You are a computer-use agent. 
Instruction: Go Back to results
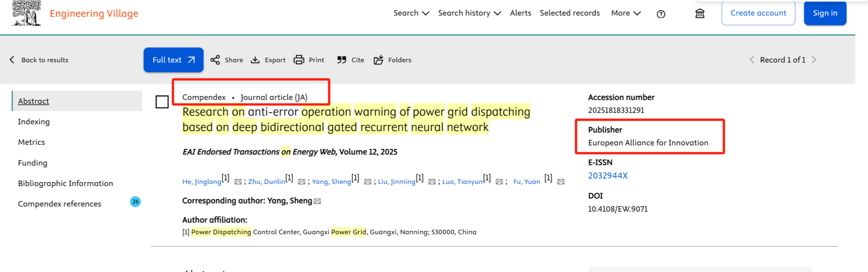coord(39,60)
